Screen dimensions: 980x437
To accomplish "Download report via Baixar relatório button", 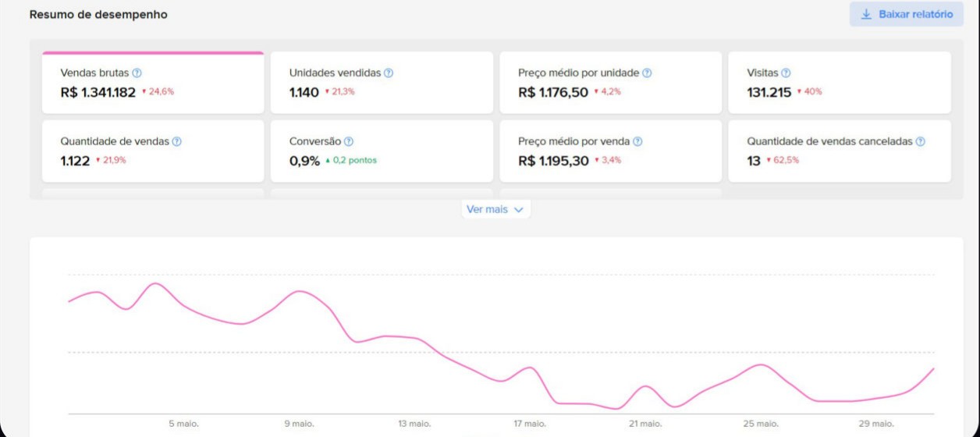I will point(907,14).
